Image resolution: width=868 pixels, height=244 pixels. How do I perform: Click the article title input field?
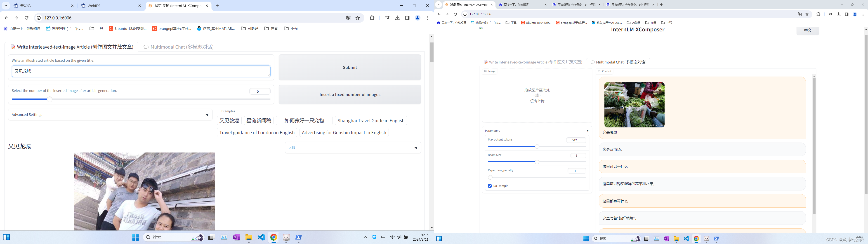pyautogui.click(x=141, y=71)
